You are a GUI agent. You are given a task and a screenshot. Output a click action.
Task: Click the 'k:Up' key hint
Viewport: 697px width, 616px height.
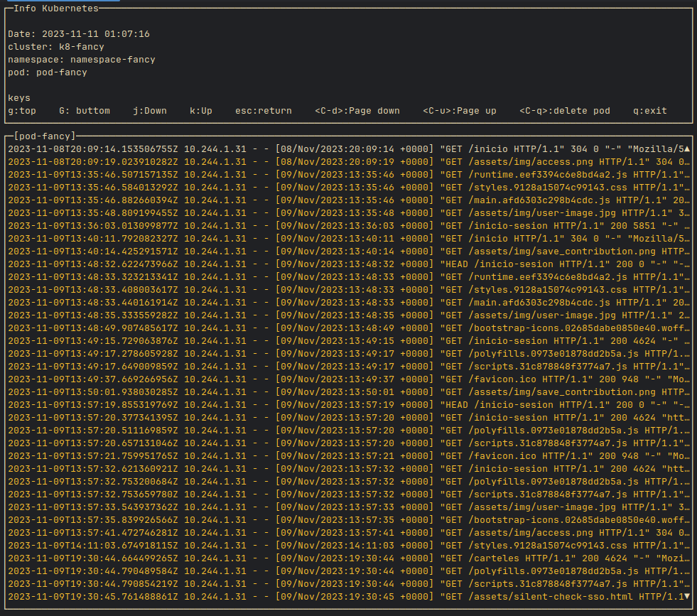coord(201,111)
